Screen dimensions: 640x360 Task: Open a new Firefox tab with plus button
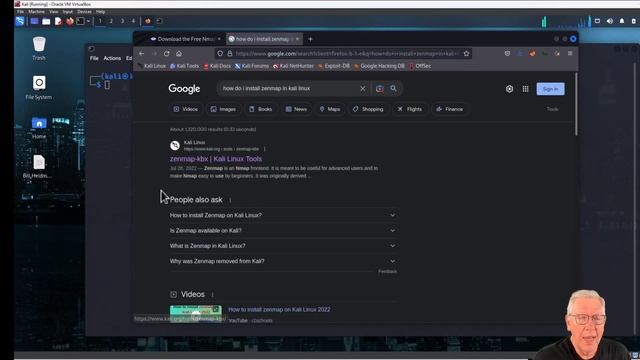(310, 39)
